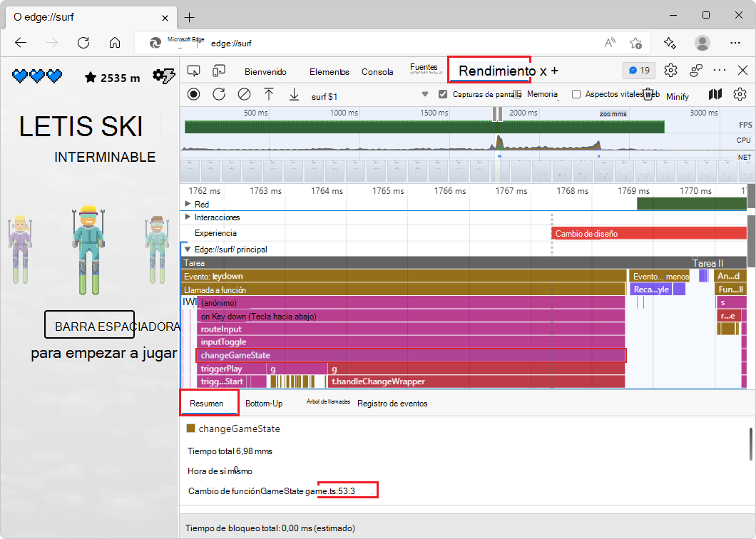Select the center skier character

tap(88, 250)
